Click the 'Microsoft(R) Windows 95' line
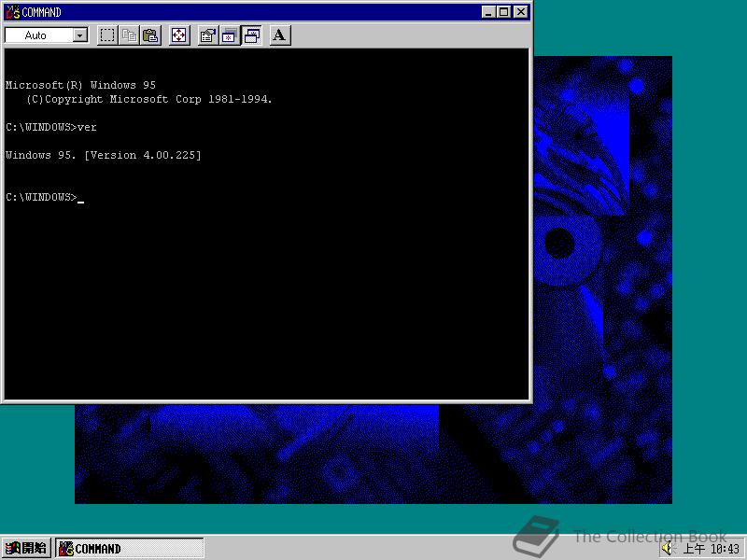Screen dimensions: 747x560 (80, 85)
